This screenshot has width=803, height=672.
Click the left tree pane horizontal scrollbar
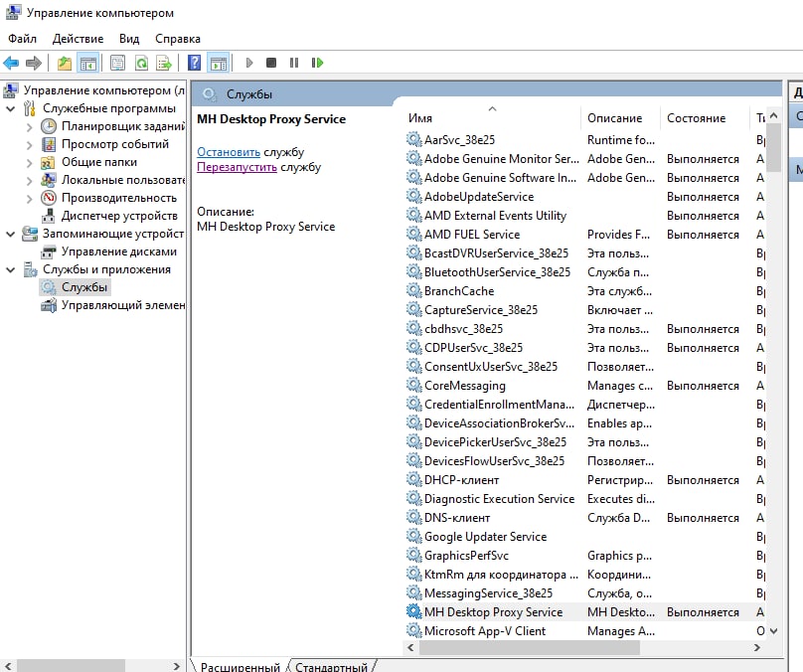(70, 666)
